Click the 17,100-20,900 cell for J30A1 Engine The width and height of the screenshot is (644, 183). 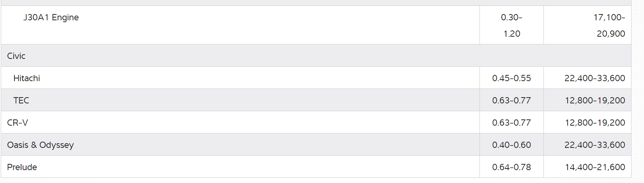(610, 25)
